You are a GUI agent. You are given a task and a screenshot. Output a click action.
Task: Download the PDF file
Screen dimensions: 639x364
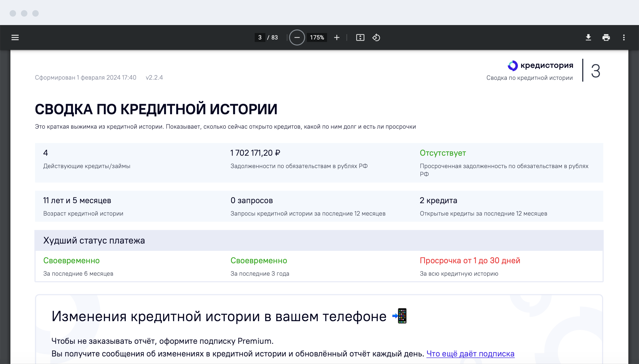(588, 38)
